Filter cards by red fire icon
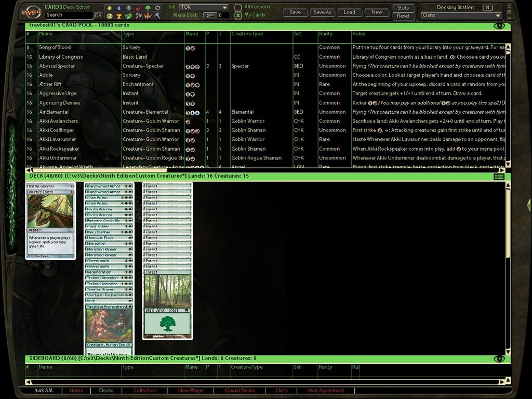532x399 pixels. (138, 8)
